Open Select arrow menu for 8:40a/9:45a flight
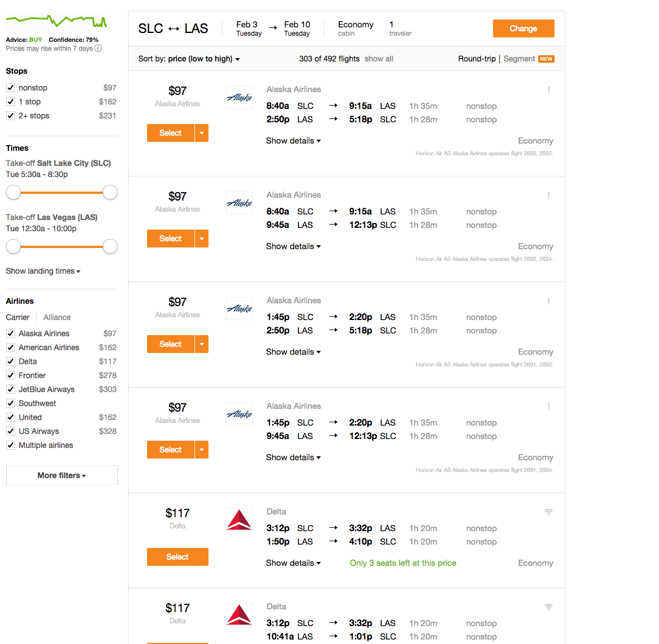The height and width of the screenshot is (644, 659). click(x=202, y=238)
